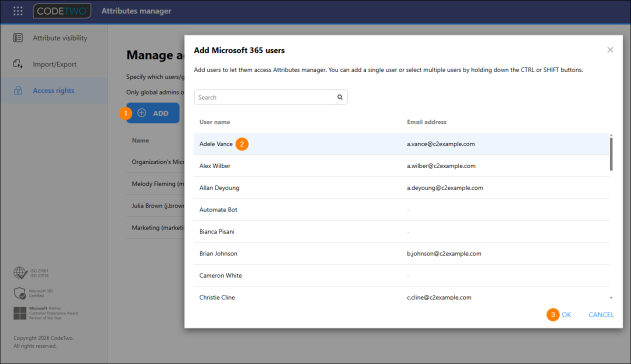This screenshot has height=364, width=631.
Task: Click CANCEL in the dialog
Action: (x=601, y=315)
